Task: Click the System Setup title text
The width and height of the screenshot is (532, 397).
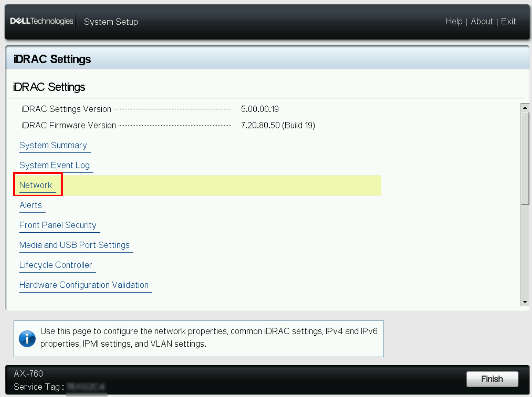Action: pos(111,22)
